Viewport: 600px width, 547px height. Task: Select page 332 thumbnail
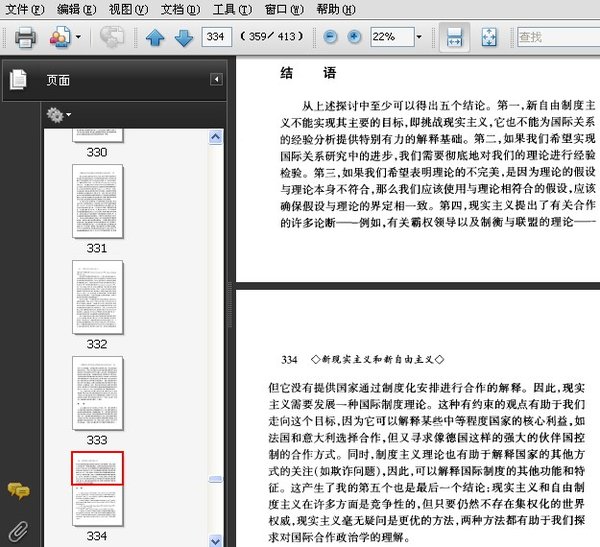(x=98, y=297)
